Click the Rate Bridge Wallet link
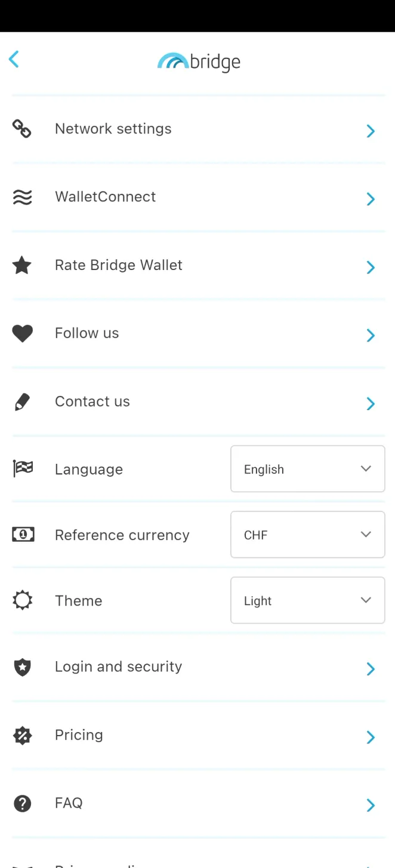 [x=118, y=265]
